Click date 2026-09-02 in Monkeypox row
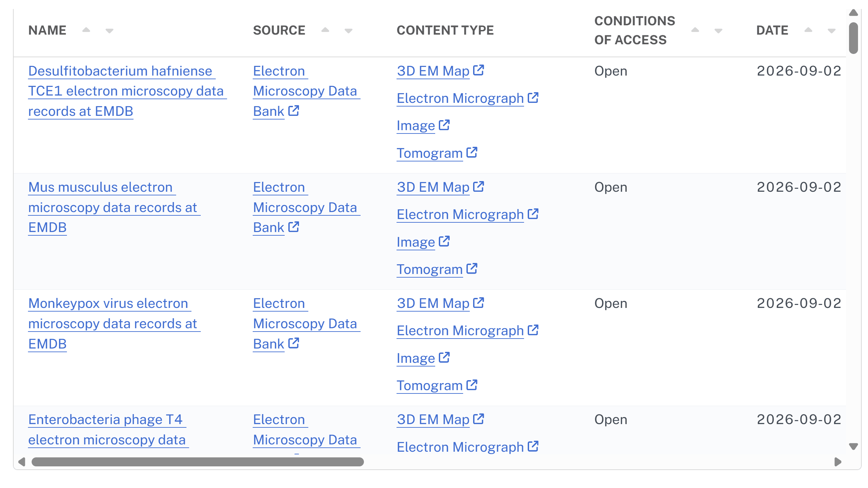The width and height of the screenshot is (868, 488). click(x=799, y=304)
